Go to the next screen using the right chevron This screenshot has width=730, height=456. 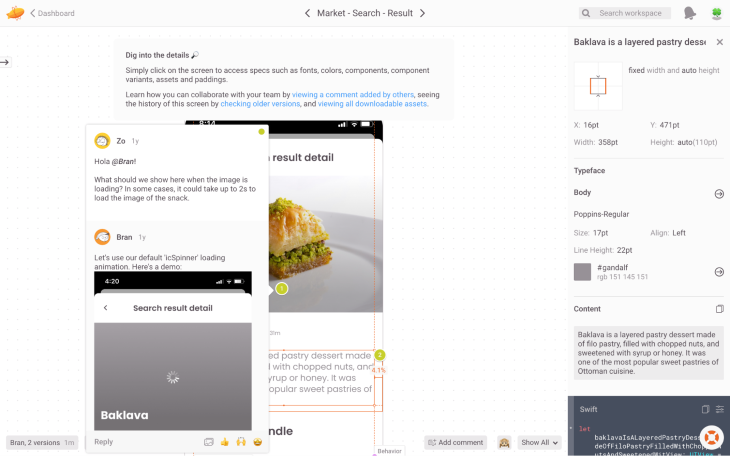click(422, 13)
